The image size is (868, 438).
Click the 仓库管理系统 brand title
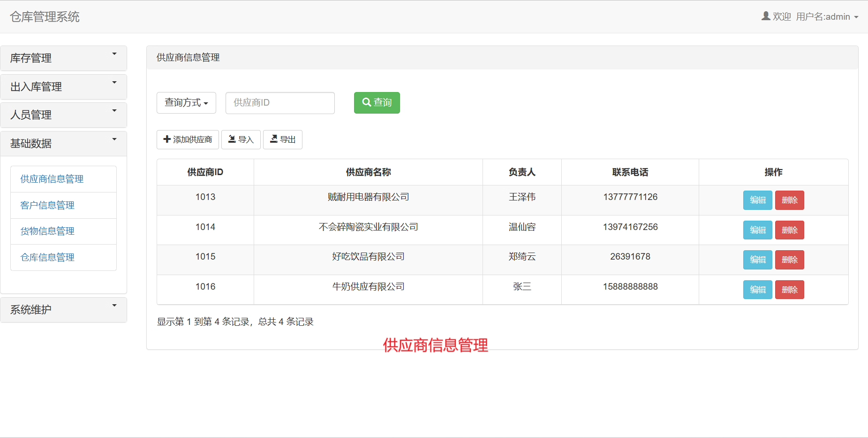coord(45,17)
